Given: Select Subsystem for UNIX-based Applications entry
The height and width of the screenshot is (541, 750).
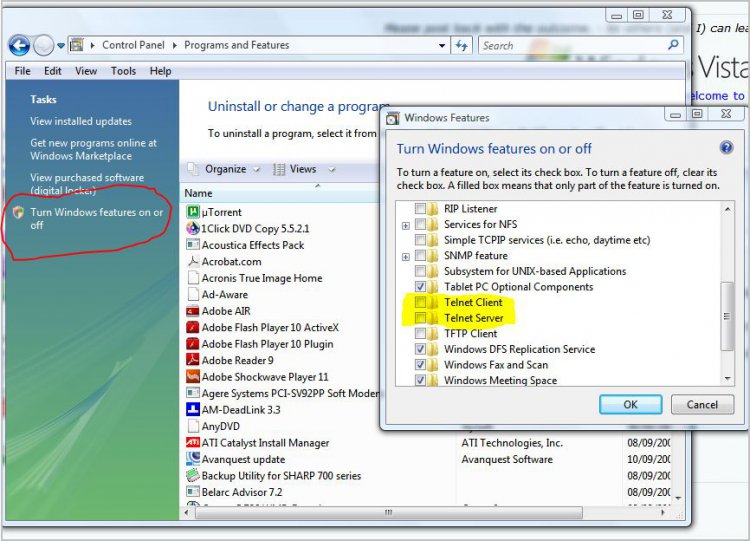Looking at the screenshot, I should pos(535,271).
